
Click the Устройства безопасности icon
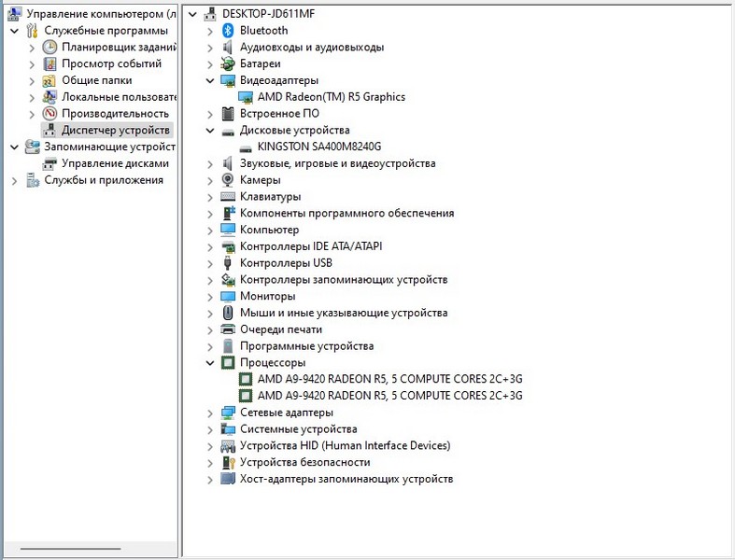228,462
